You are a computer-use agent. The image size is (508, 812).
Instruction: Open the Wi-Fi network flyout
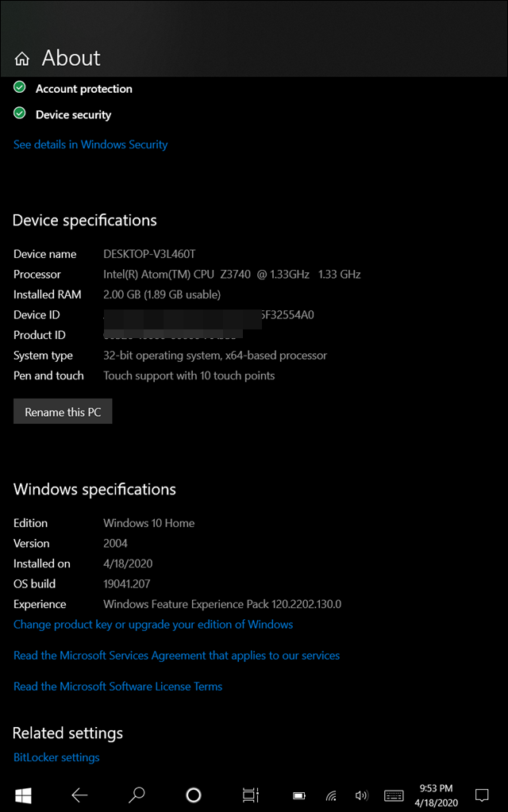click(331, 795)
